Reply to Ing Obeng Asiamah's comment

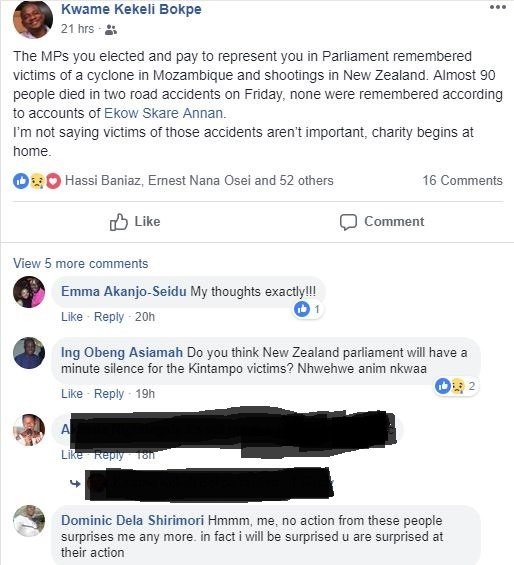tap(108, 394)
